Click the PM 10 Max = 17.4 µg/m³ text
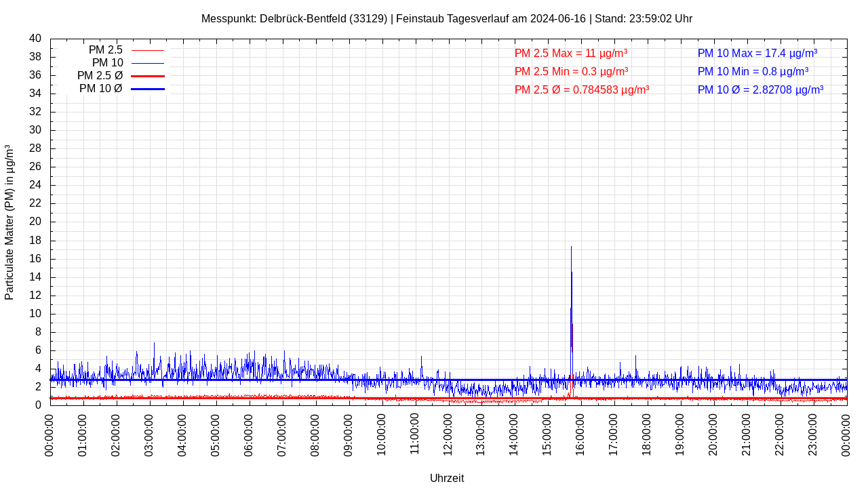The height and width of the screenshot is (488, 868). point(757,53)
